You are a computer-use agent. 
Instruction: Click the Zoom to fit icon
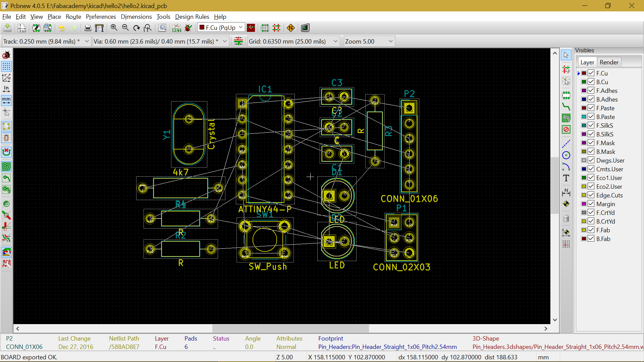[x=148, y=28]
